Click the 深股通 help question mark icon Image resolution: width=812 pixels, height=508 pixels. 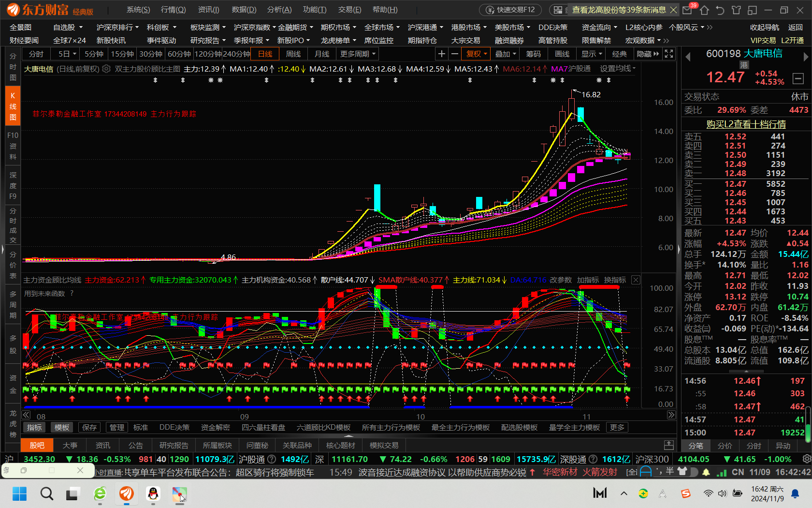pyautogui.click(x=593, y=459)
